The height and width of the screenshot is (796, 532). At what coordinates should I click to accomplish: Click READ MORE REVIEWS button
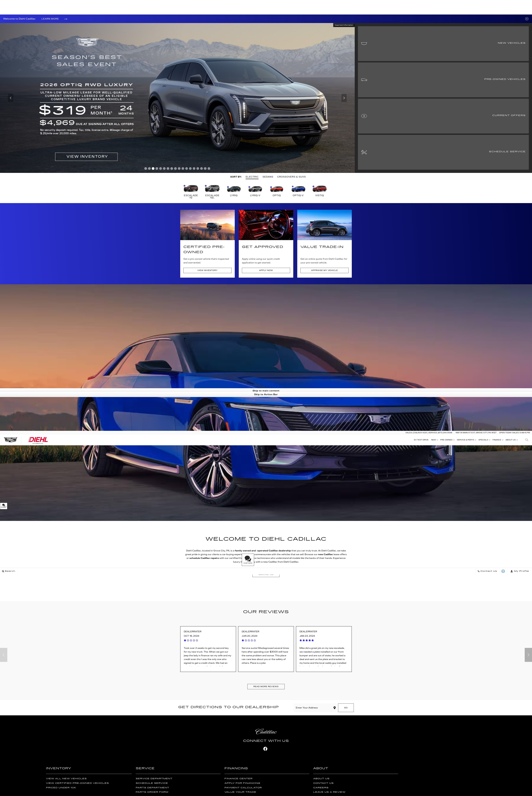(266, 686)
